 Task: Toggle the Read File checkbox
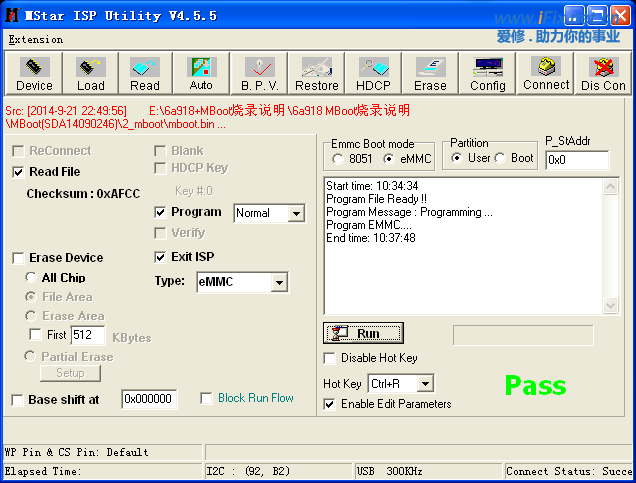[x=18, y=172]
